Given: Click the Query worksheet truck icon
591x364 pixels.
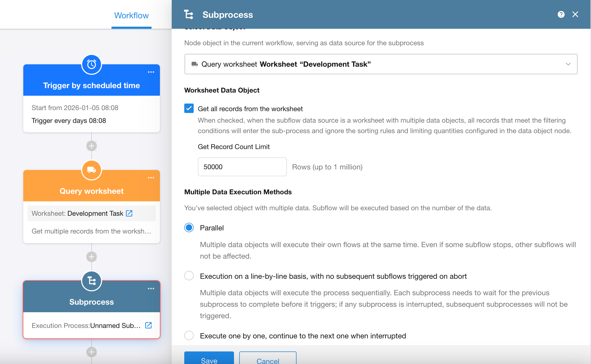Looking at the screenshot, I should pyautogui.click(x=91, y=170).
